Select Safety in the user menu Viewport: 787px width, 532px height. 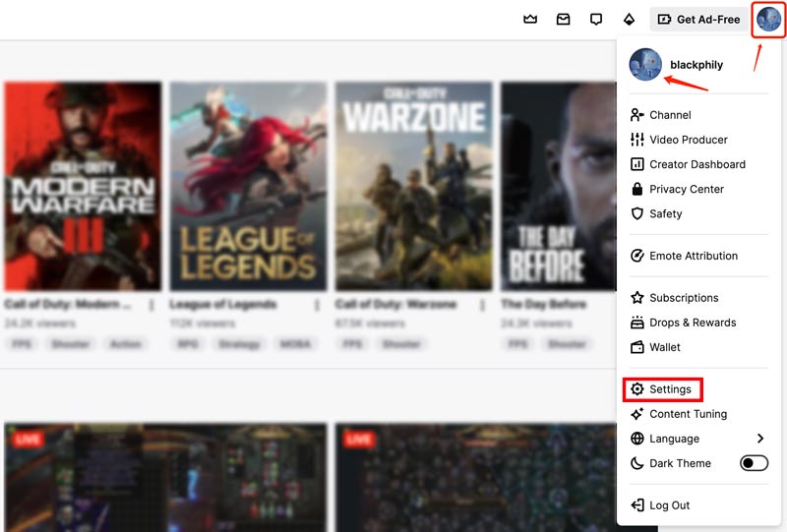[698, 213]
